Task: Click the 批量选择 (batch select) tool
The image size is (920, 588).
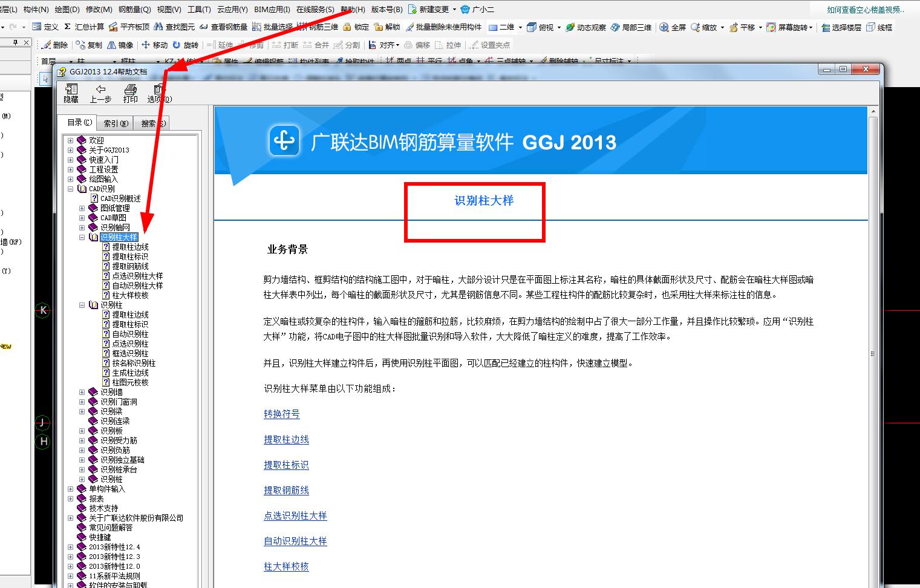Action: click(x=272, y=27)
